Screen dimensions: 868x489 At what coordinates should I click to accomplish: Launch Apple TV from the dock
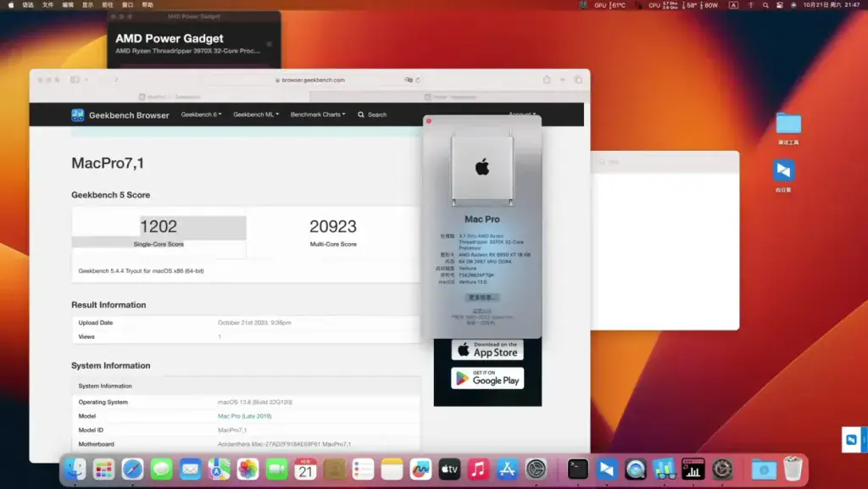click(x=449, y=470)
